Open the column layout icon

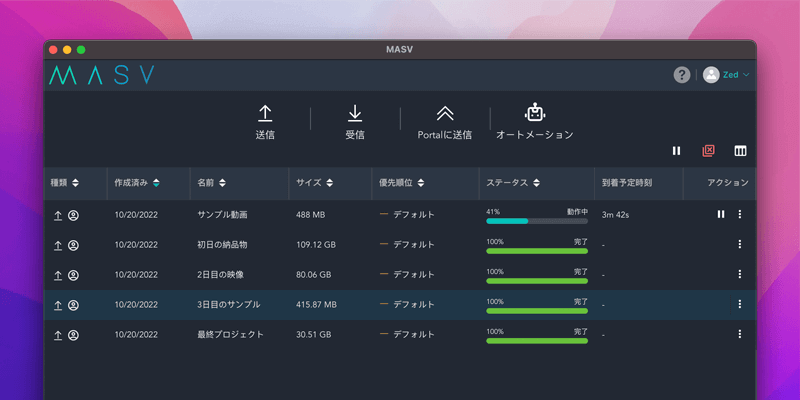740,151
